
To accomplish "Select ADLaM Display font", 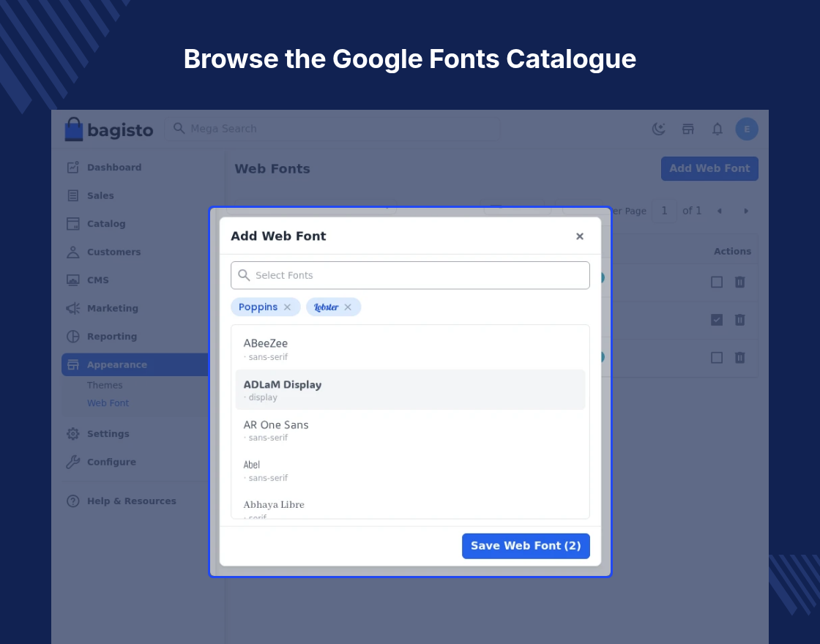I will pos(410,390).
